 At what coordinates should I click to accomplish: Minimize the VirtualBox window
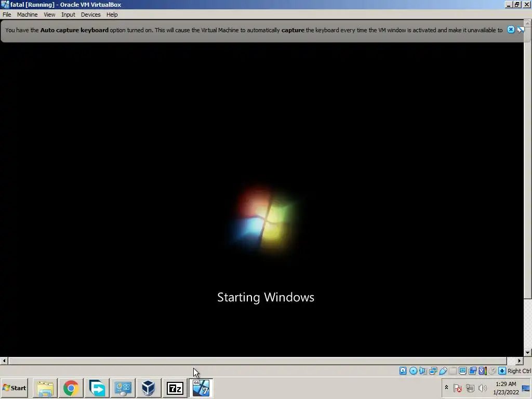pos(508,5)
